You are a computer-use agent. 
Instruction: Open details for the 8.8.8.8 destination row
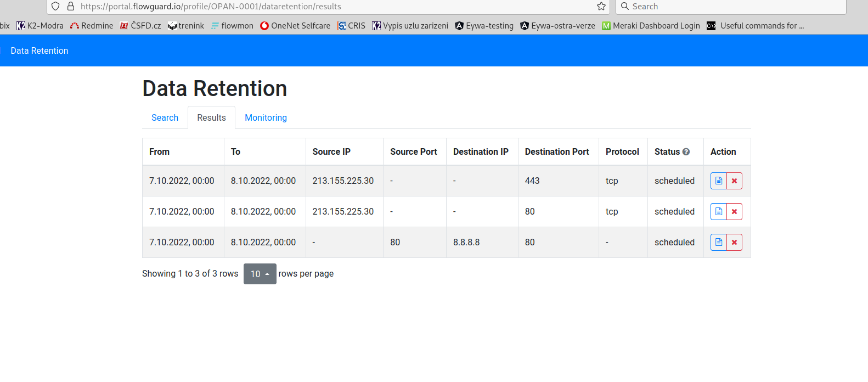718,243
